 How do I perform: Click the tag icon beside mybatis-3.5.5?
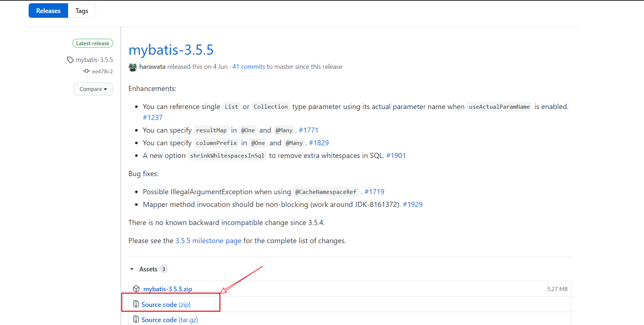pos(70,60)
